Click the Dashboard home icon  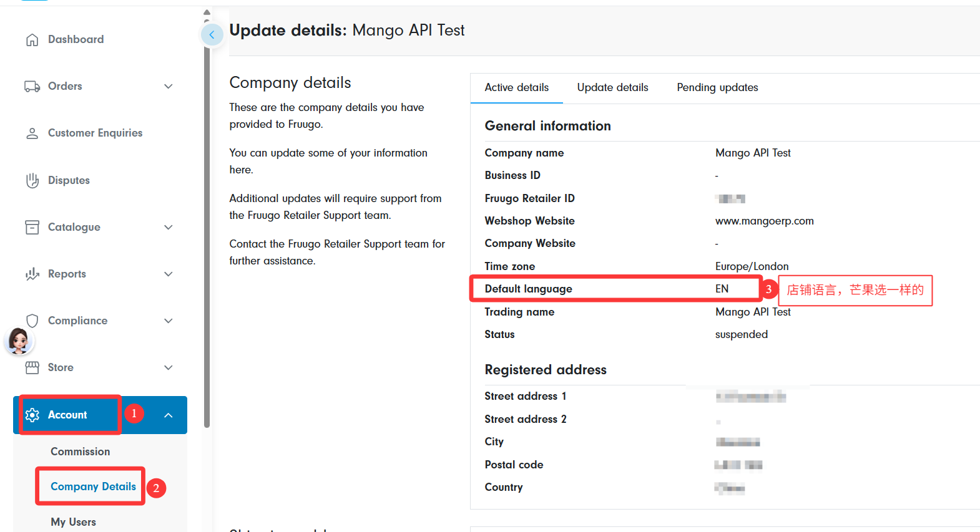pyautogui.click(x=32, y=40)
